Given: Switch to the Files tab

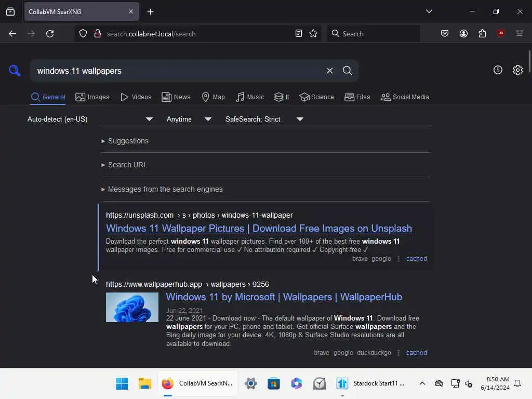Looking at the screenshot, I should click(357, 97).
